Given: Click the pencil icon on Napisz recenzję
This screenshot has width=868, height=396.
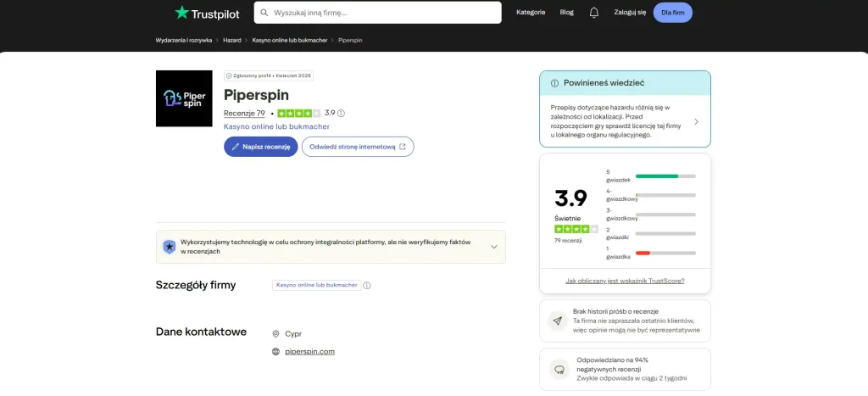Looking at the screenshot, I should [236, 147].
